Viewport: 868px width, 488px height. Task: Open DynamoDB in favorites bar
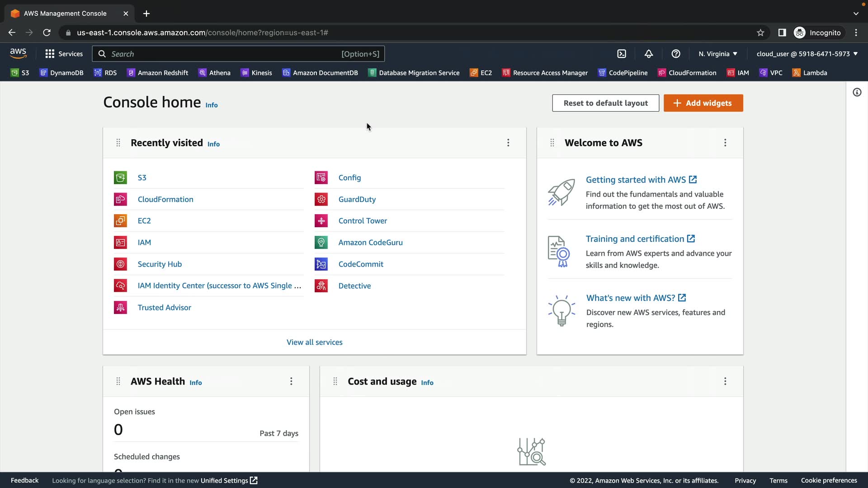click(61, 73)
